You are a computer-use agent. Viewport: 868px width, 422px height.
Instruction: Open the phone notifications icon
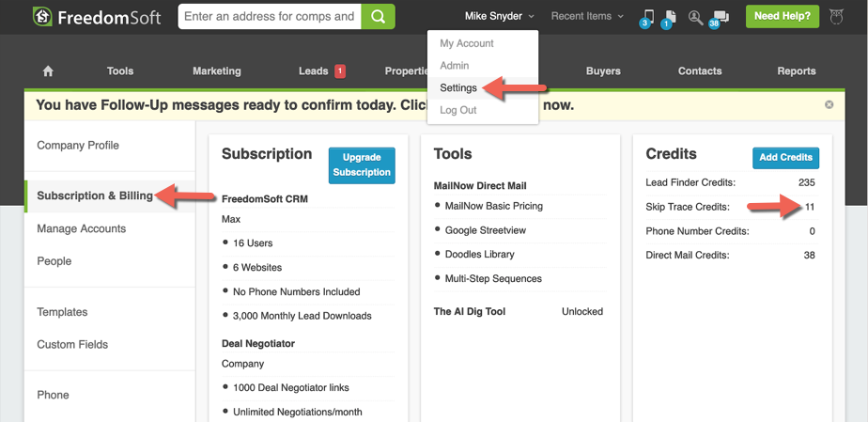tap(647, 17)
